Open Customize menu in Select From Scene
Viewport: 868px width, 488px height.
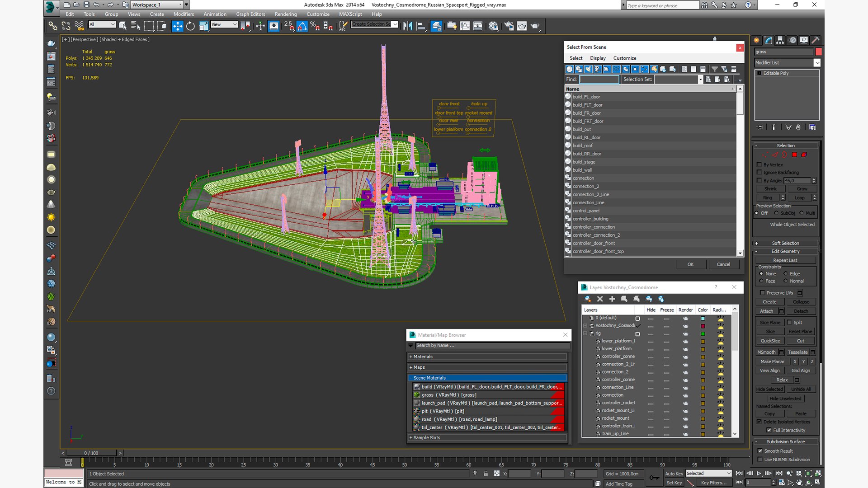[625, 58]
